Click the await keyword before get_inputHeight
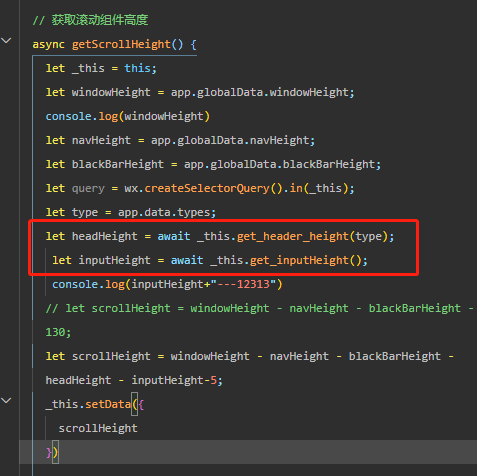This screenshot has height=476, width=477. (x=187, y=260)
